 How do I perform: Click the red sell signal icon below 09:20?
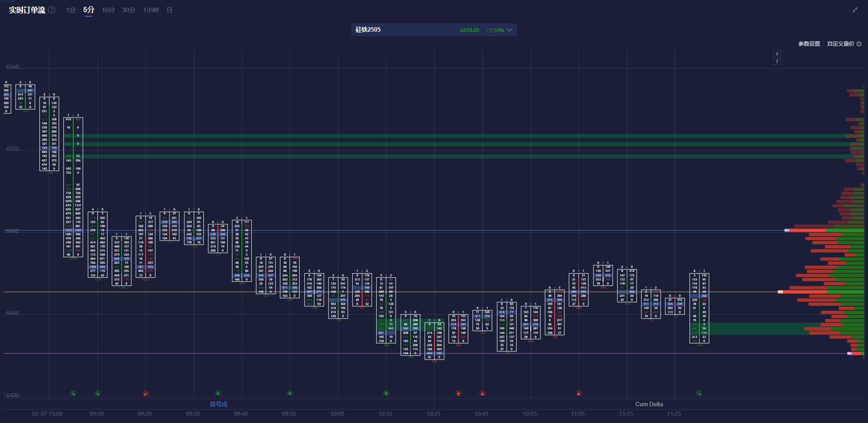click(146, 394)
